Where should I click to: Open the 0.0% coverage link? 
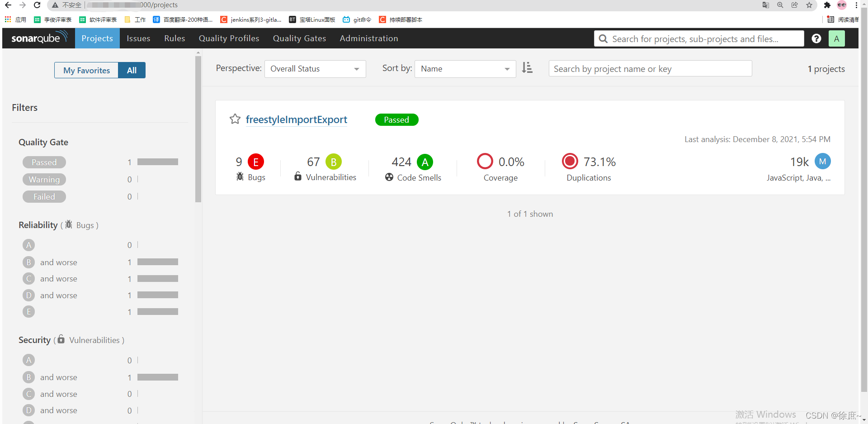click(x=511, y=162)
